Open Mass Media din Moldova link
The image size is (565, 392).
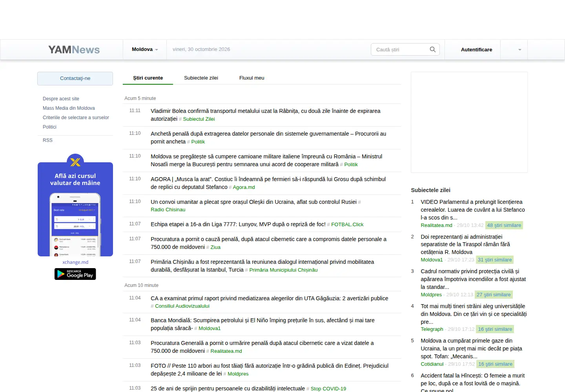click(69, 108)
